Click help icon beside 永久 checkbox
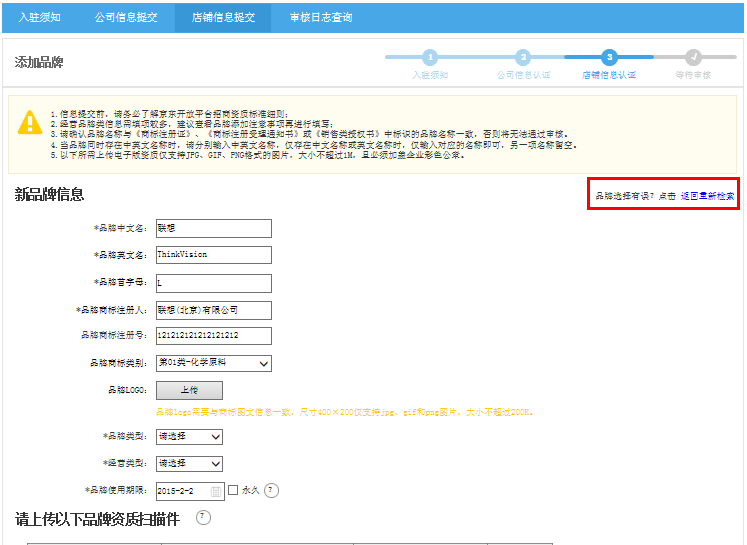This screenshot has width=747, height=545. [x=271, y=490]
